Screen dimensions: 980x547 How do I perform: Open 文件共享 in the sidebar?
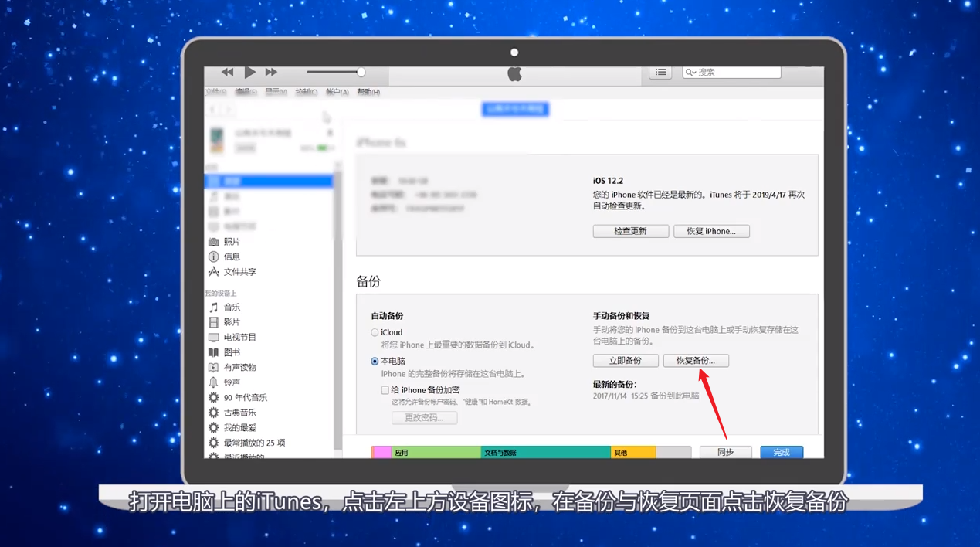pos(239,272)
